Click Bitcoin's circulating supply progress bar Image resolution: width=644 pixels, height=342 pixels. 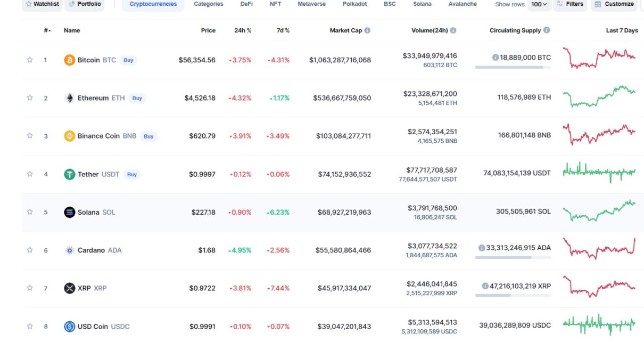pyautogui.click(x=513, y=67)
